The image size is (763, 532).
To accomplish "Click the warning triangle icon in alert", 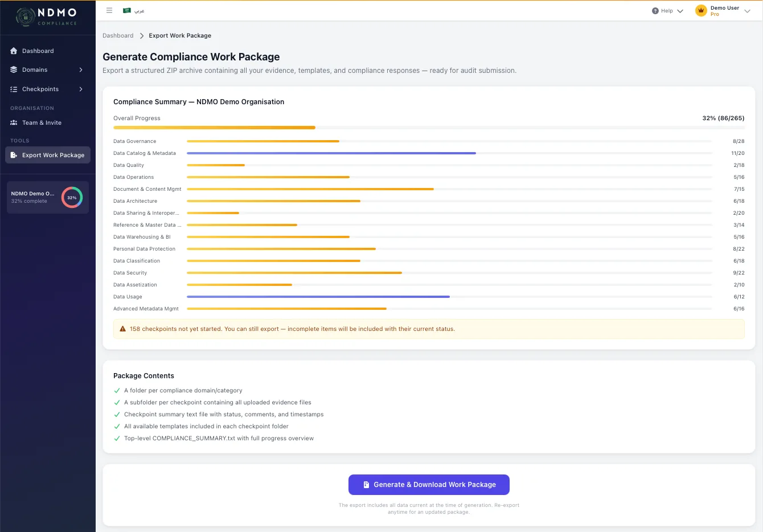I will tap(122, 329).
